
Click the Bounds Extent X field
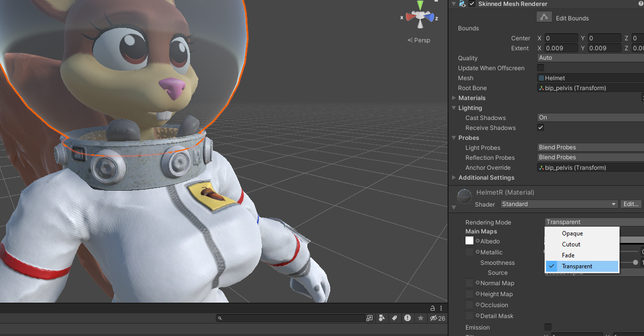(561, 48)
